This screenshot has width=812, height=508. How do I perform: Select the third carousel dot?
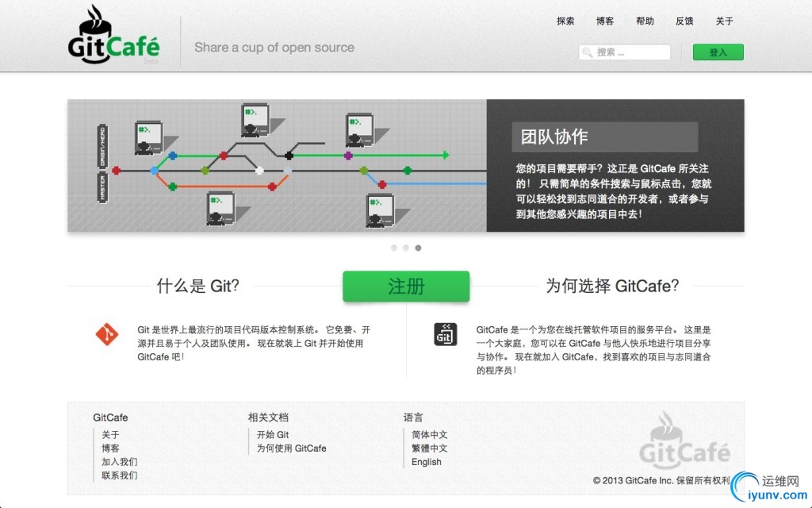pos(418,248)
